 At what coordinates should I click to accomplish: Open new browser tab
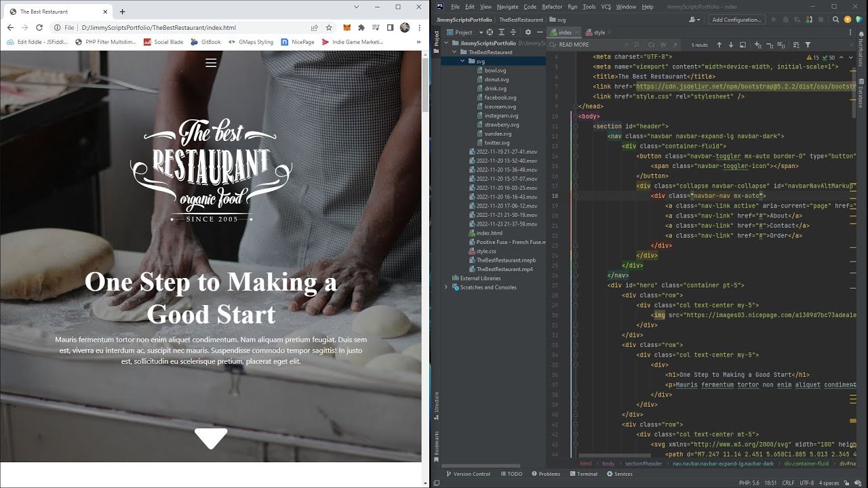point(122,12)
